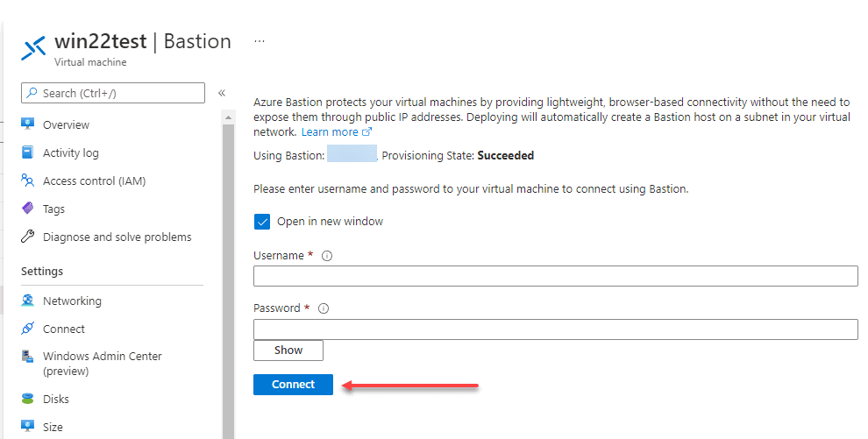This screenshot has height=439, width=868.
Task: Click the Networking icon in Settings
Action: pos(27,301)
